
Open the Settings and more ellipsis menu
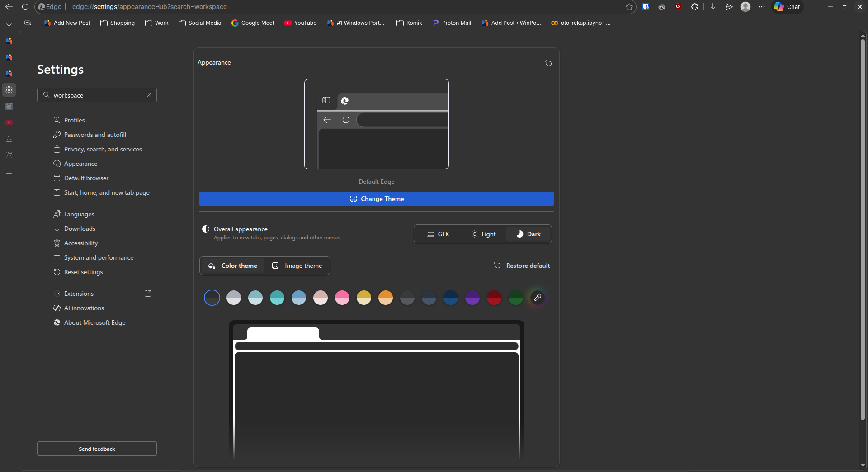pos(762,7)
